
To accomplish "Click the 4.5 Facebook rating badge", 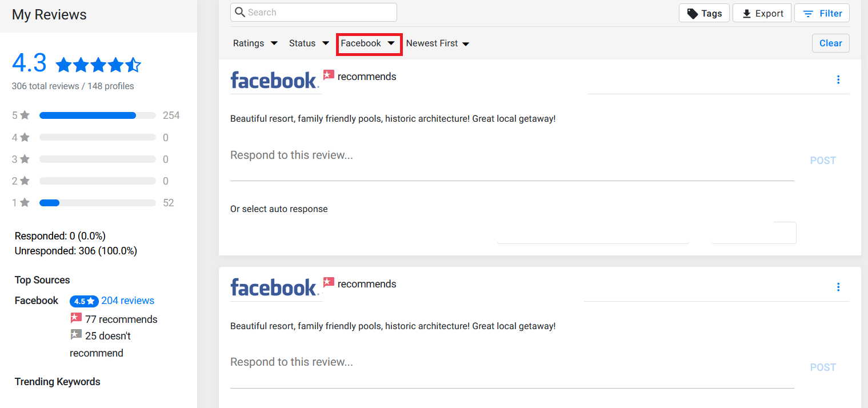I will pos(84,301).
